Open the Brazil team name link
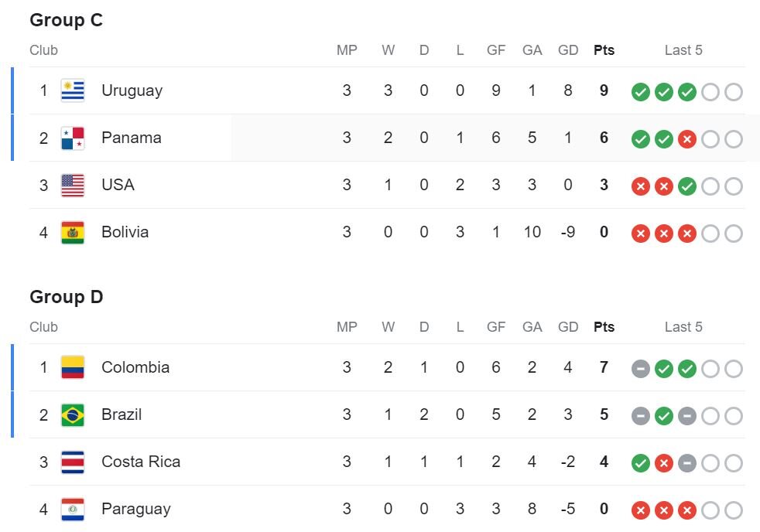Viewport: 760px width, 532px height. [122, 414]
